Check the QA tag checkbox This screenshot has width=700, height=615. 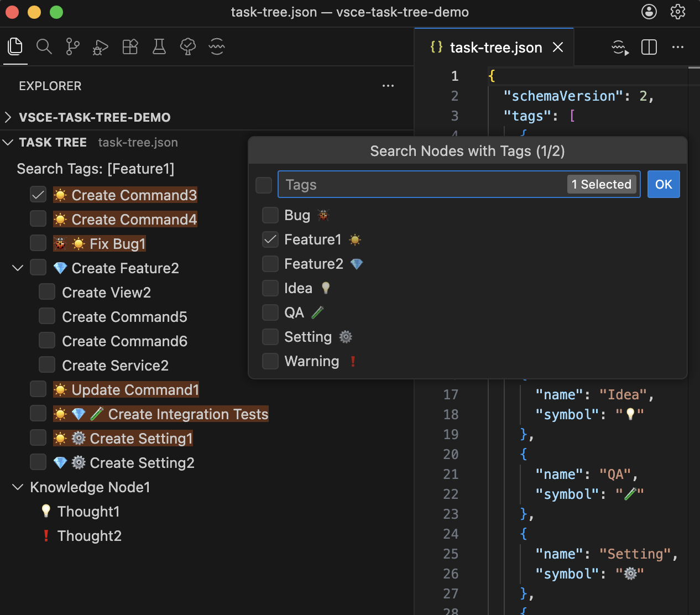tap(270, 312)
